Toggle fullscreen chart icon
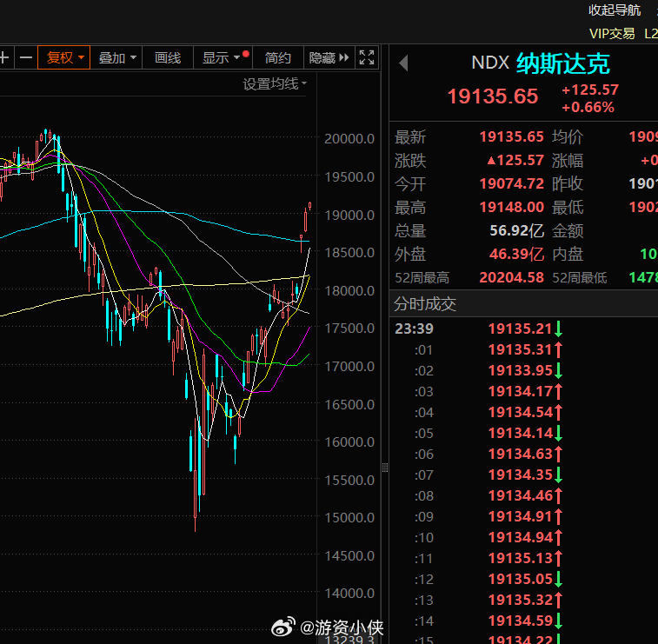This screenshot has height=644, width=658. point(367,57)
